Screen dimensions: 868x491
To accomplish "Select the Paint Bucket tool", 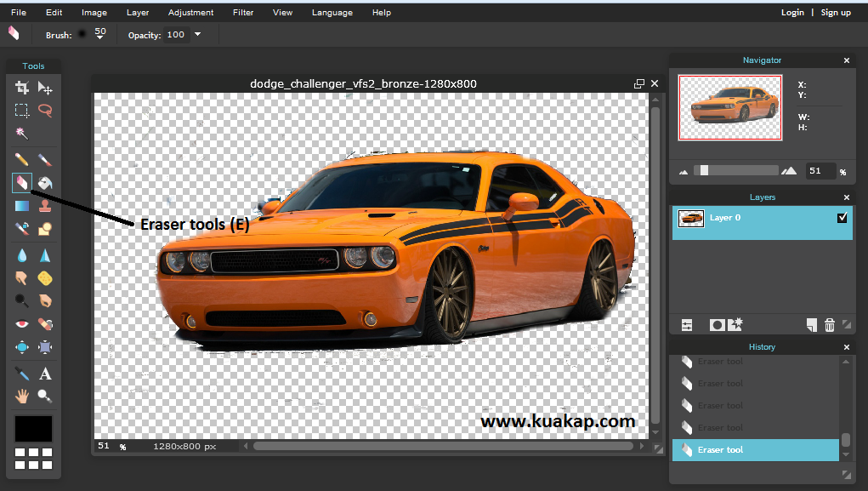I will click(x=45, y=183).
